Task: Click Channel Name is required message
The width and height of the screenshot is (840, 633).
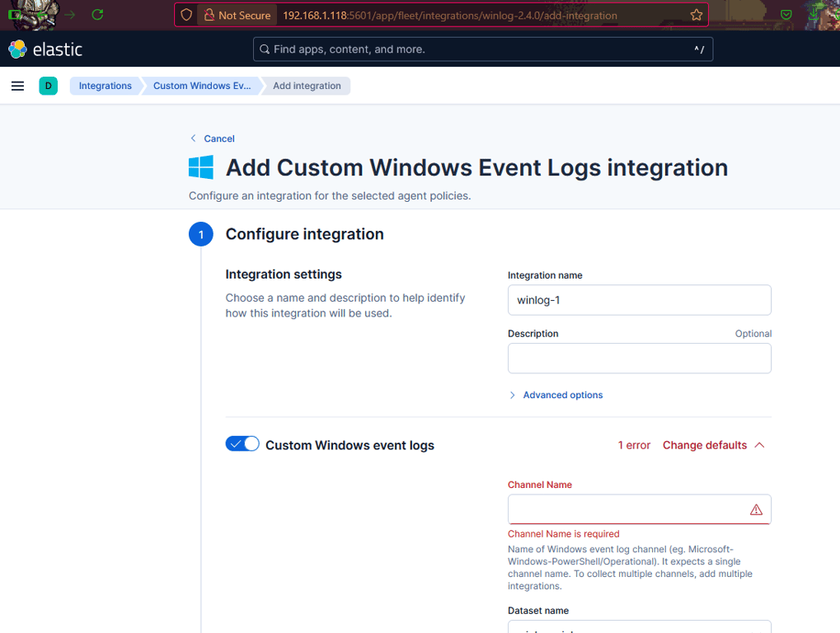Action: coord(564,534)
